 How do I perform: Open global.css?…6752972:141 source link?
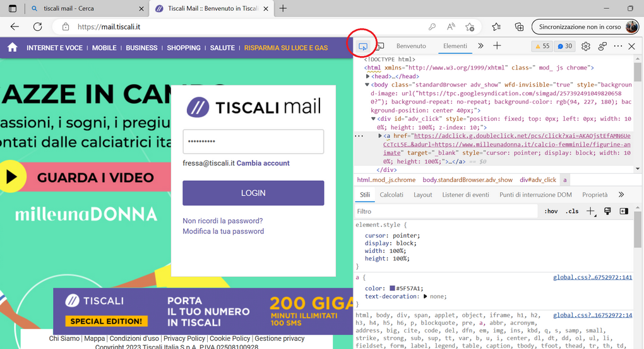[593, 278]
